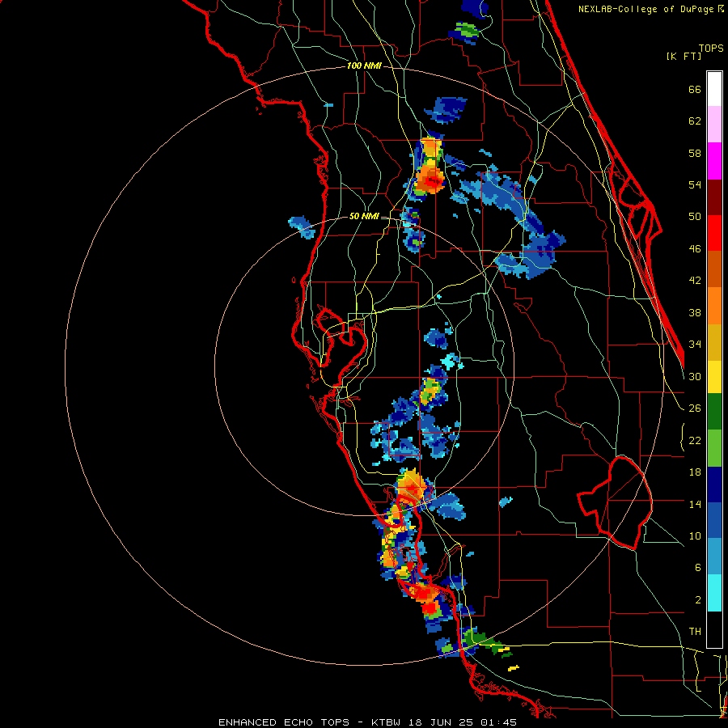Pick the light pink legend swatch
Image resolution: width=728 pixels, height=728 pixels.
click(714, 124)
